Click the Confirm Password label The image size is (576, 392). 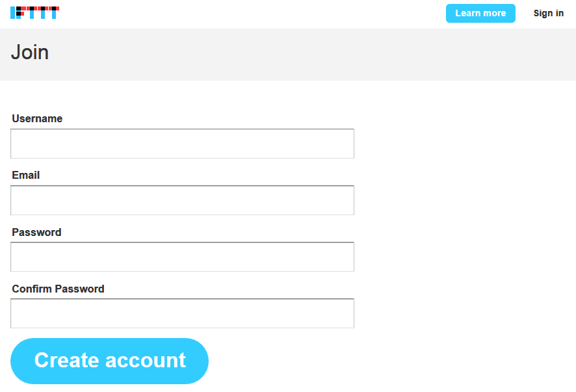coord(58,289)
